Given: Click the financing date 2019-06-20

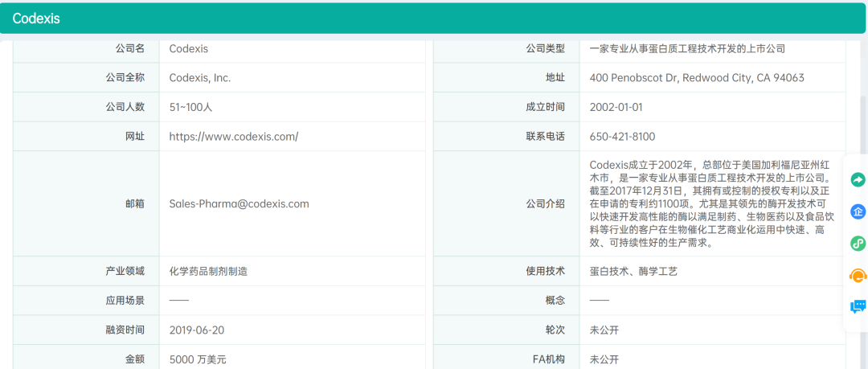Looking at the screenshot, I should [196, 330].
